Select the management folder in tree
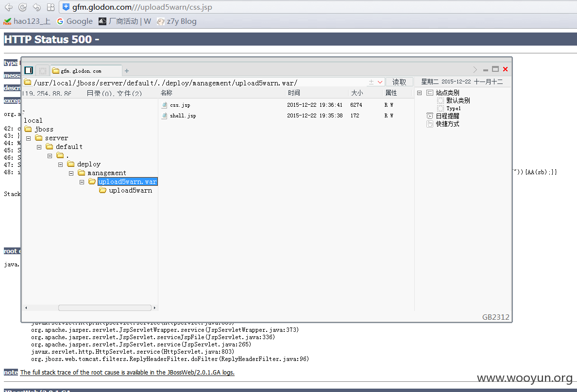The height and width of the screenshot is (392, 577). 107,173
